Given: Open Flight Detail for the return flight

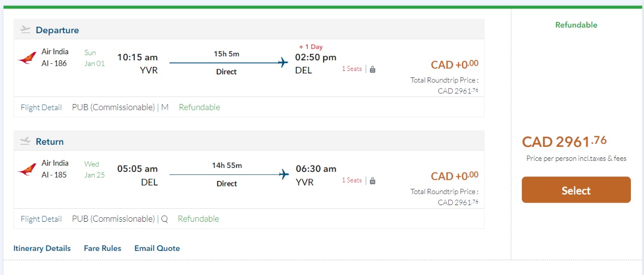Looking at the screenshot, I should 41,219.
